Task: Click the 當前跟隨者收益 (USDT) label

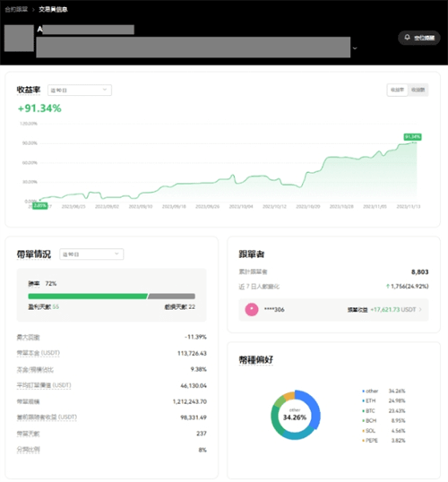Action: tap(47, 417)
